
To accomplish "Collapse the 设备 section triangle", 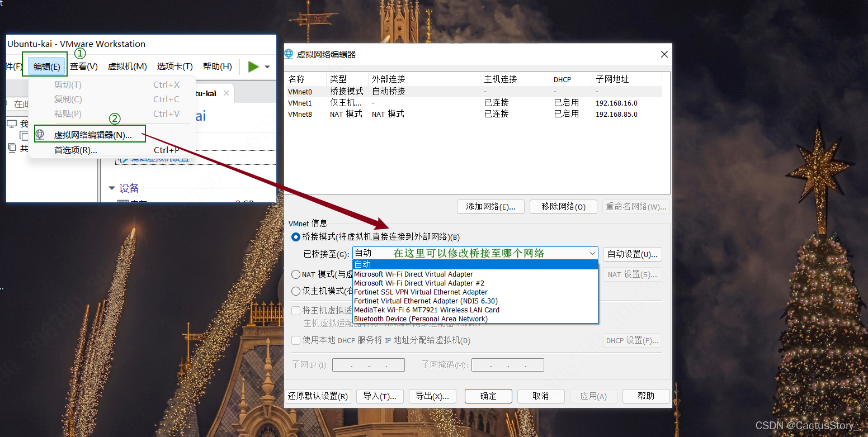I will coord(112,188).
